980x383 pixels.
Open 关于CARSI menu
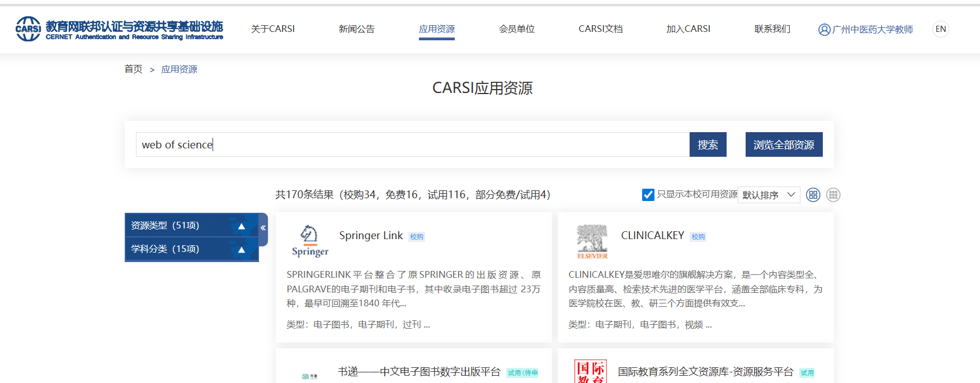[273, 29]
